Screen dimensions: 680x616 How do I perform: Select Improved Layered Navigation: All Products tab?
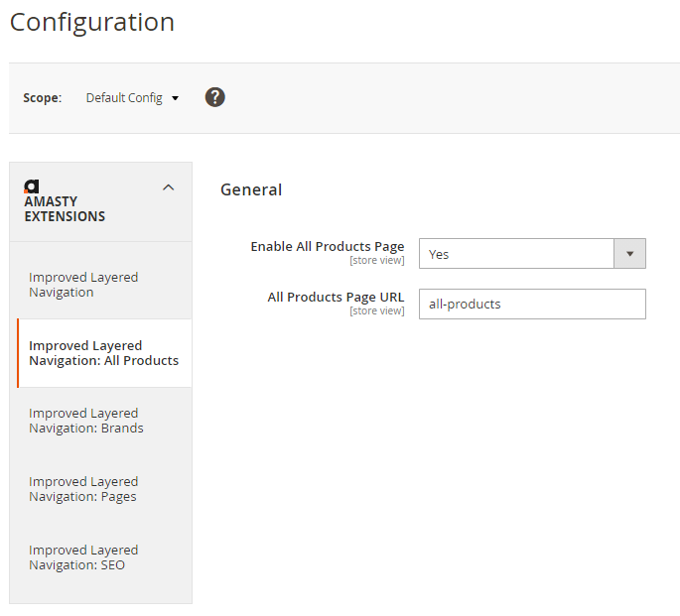click(103, 353)
